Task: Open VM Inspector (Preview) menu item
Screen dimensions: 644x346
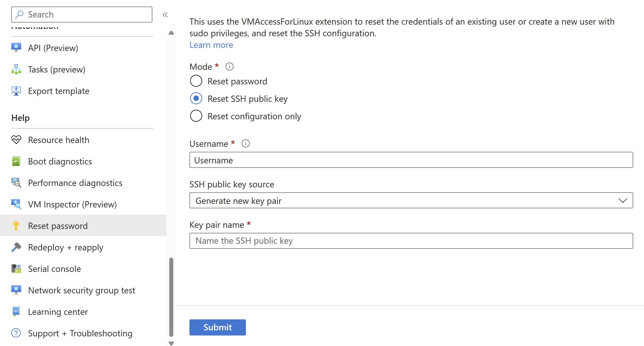Action: pyautogui.click(x=72, y=204)
